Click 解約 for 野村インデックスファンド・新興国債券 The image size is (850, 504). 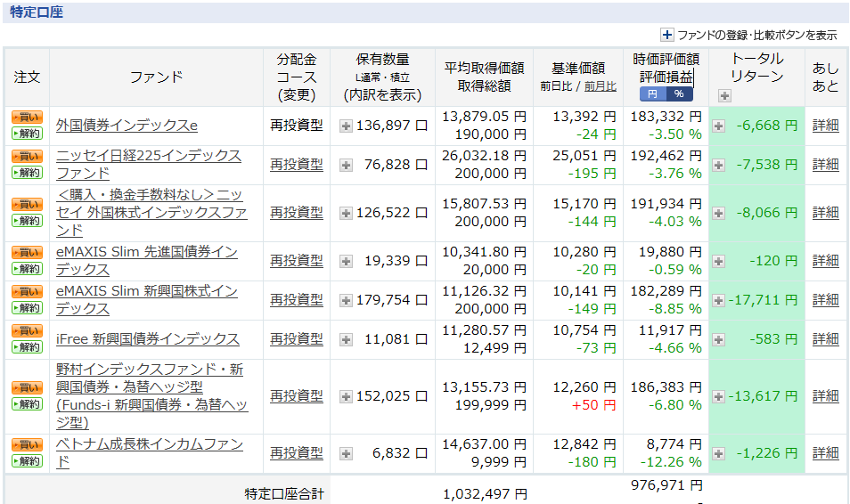coord(27,403)
